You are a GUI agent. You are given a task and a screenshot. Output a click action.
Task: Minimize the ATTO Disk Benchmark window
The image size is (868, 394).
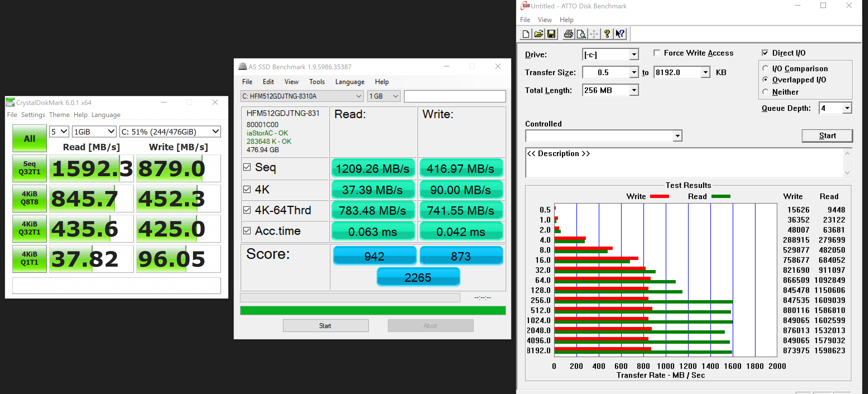[x=797, y=6]
